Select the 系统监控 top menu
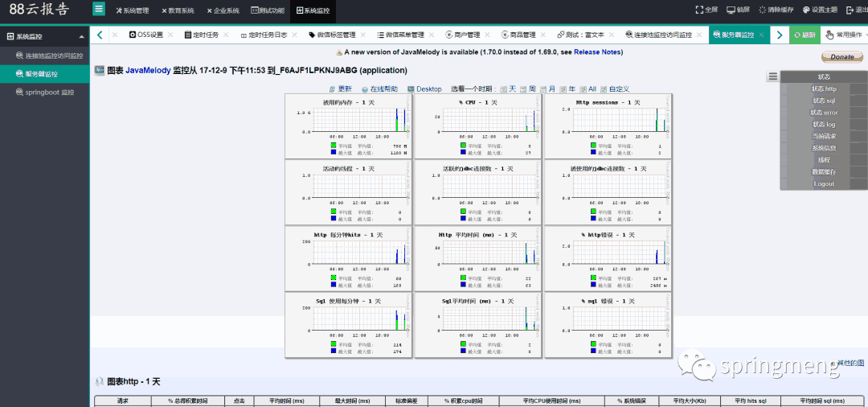The image size is (868, 407). pos(313,10)
